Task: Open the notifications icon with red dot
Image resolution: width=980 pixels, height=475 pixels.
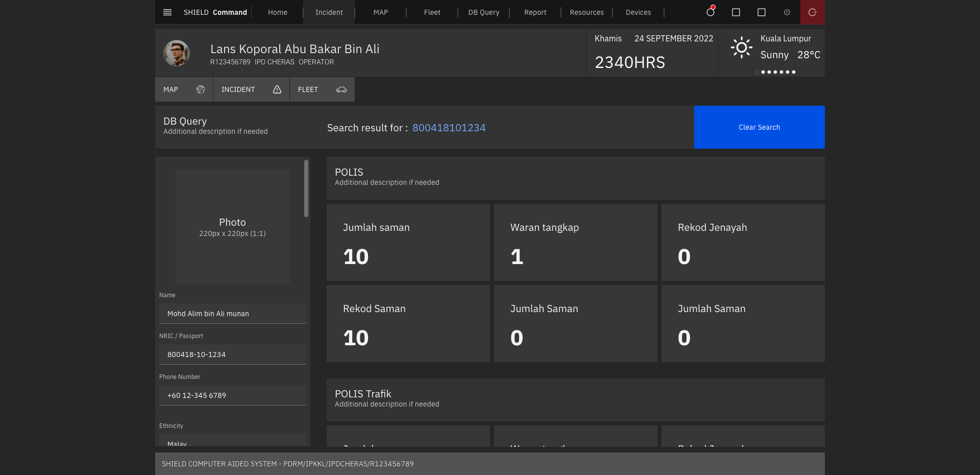Action: [710, 12]
